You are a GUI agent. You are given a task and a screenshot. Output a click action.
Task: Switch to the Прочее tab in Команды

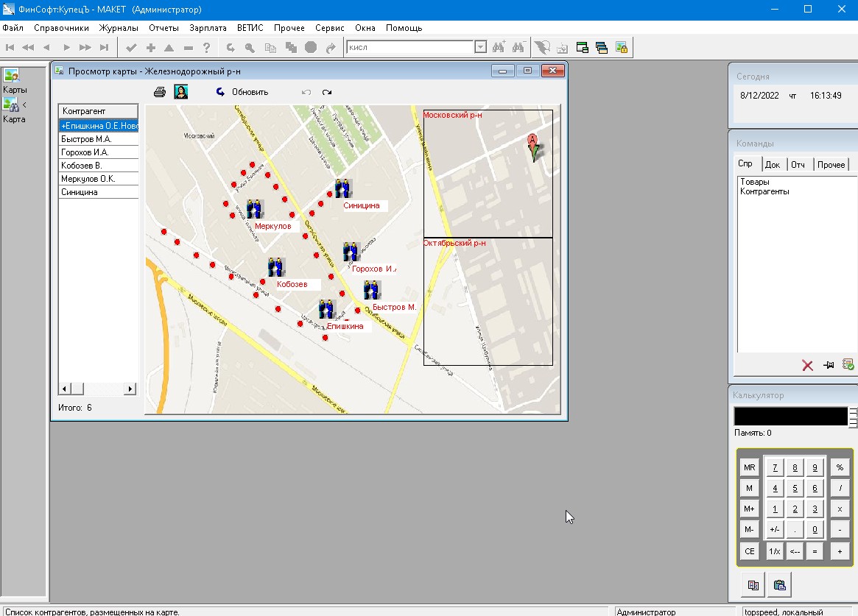click(x=831, y=164)
